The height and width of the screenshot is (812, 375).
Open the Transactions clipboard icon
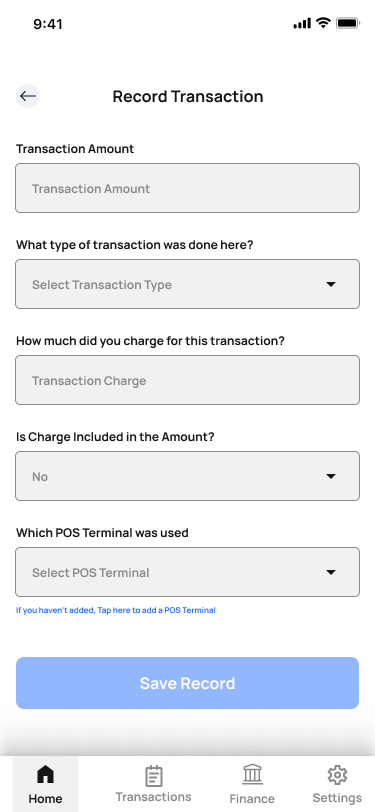point(153,776)
